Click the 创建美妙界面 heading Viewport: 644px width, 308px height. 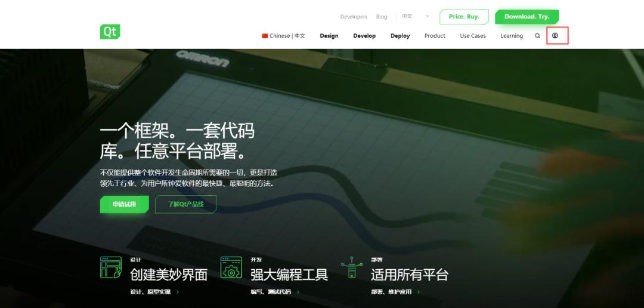pos(169,275)
